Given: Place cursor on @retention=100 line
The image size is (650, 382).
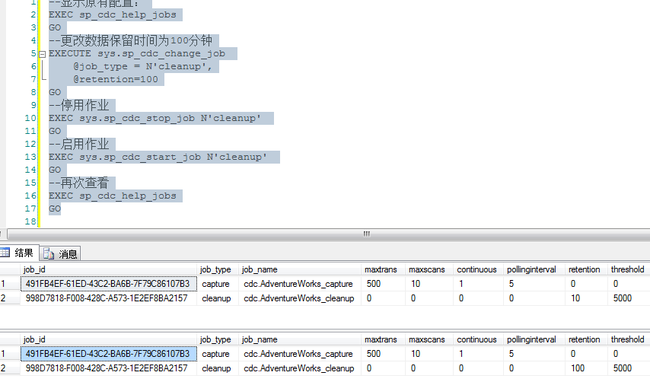Looking at the screenshot, I should 116,79.
